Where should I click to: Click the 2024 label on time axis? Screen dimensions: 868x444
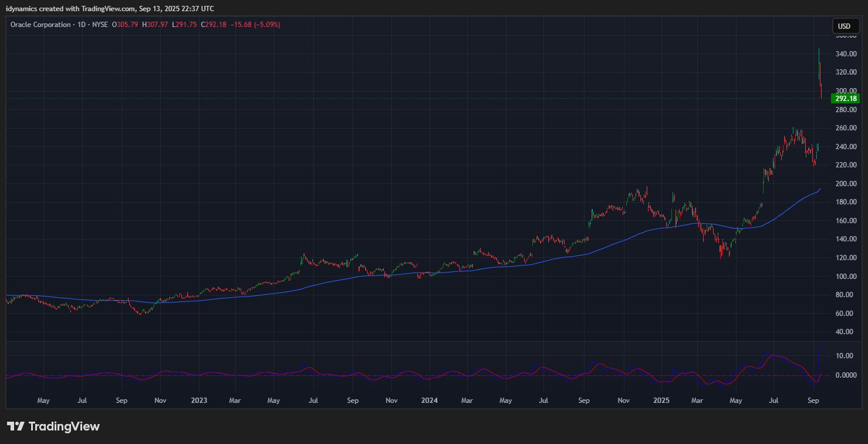point(429,401)
